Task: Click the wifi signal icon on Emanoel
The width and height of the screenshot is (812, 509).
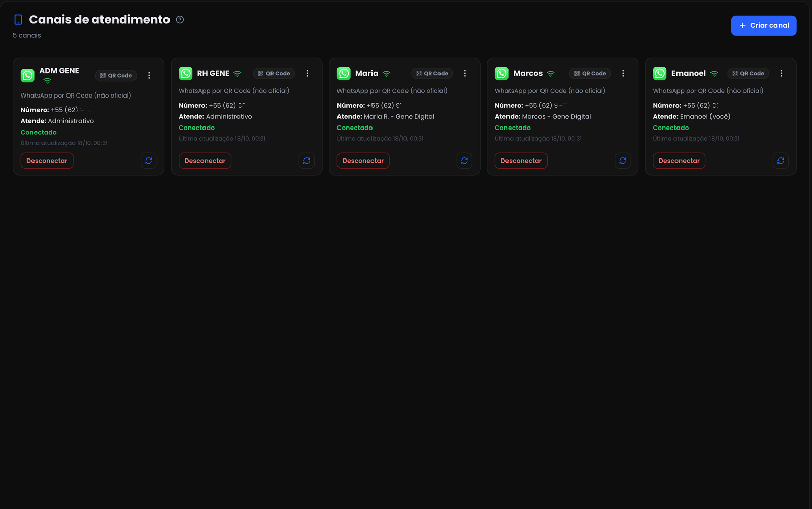Action: click(x=714, y=74)
